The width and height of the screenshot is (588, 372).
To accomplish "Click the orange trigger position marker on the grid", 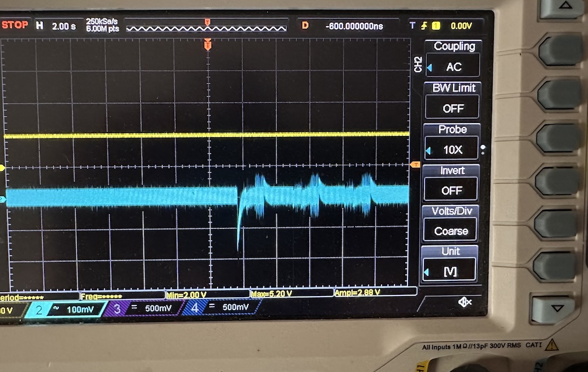I will click(207, 44).
